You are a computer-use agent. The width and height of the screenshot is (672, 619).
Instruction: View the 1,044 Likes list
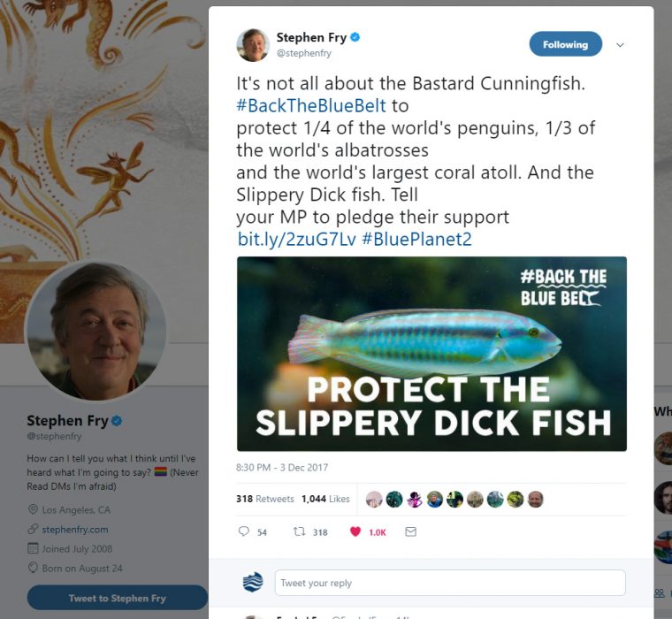[x=325, y=499]
